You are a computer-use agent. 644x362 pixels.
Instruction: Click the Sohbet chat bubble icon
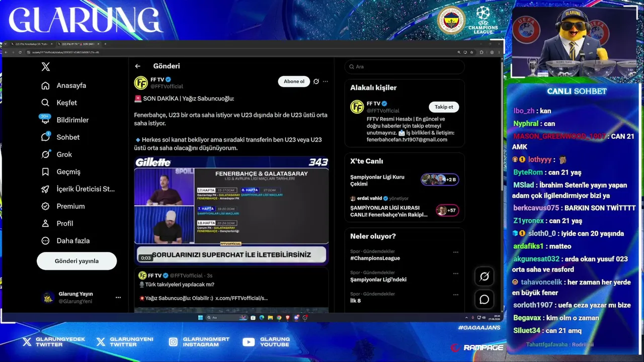click(x=46, y=137)
